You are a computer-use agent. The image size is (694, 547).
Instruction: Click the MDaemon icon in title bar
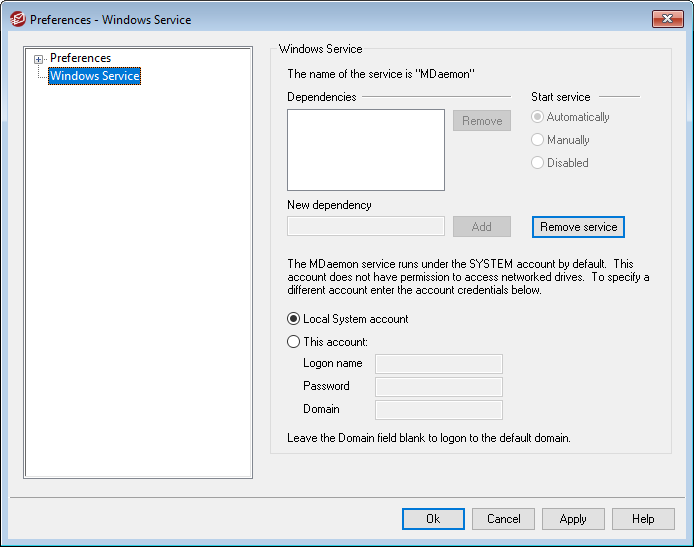(x=17, y=19)
